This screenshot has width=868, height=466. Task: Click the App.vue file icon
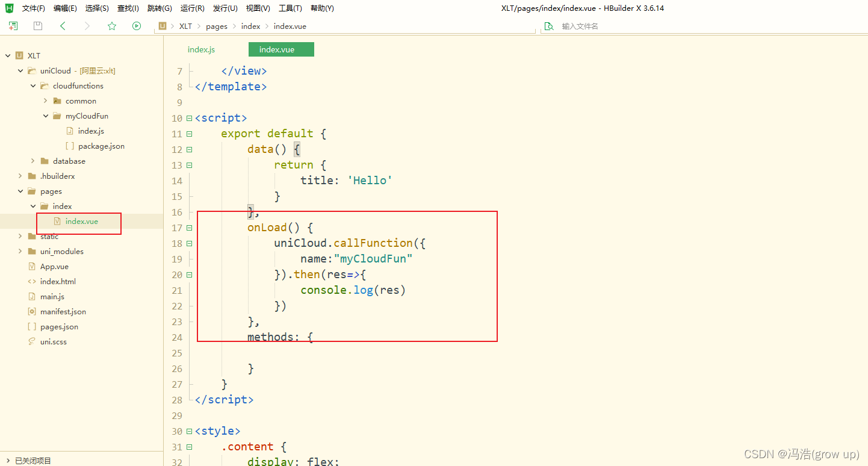point(32,266)
